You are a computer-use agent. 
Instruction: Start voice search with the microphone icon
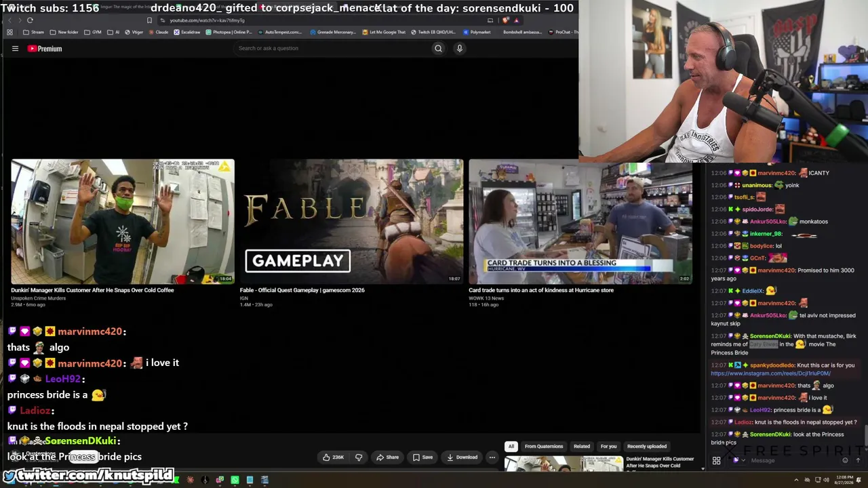pyautogui.click(x=459, y=48)
